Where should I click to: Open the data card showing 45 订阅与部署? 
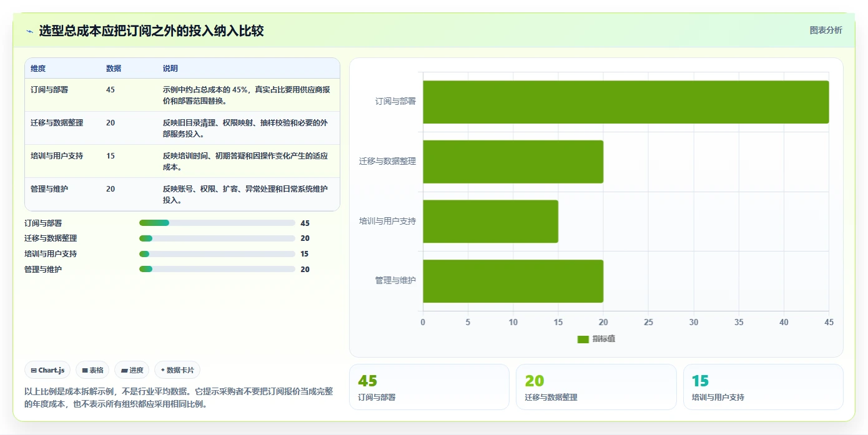click(429, 387)
